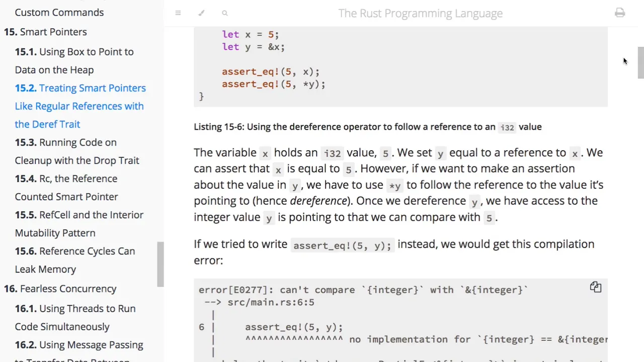Open 15.4 Rc Reference Counted section
This screenshot has width=644, height=362.
[x=66, y=188]
